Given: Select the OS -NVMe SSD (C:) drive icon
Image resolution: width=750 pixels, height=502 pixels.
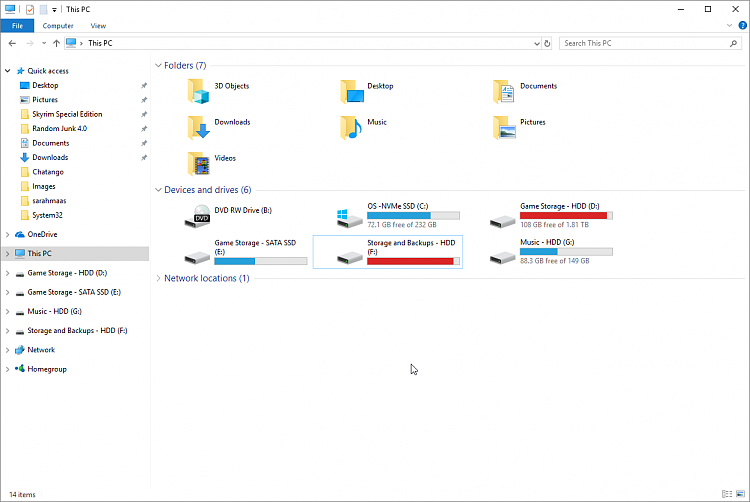Looking at the screenshot, I should point(350,218).
